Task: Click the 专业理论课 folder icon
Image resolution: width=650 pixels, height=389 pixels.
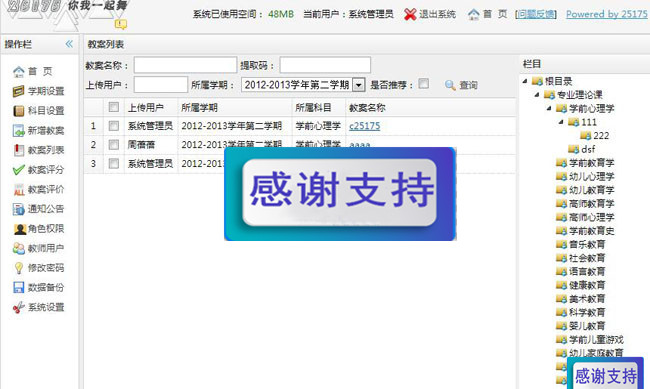Action: [x=549, y=95]
